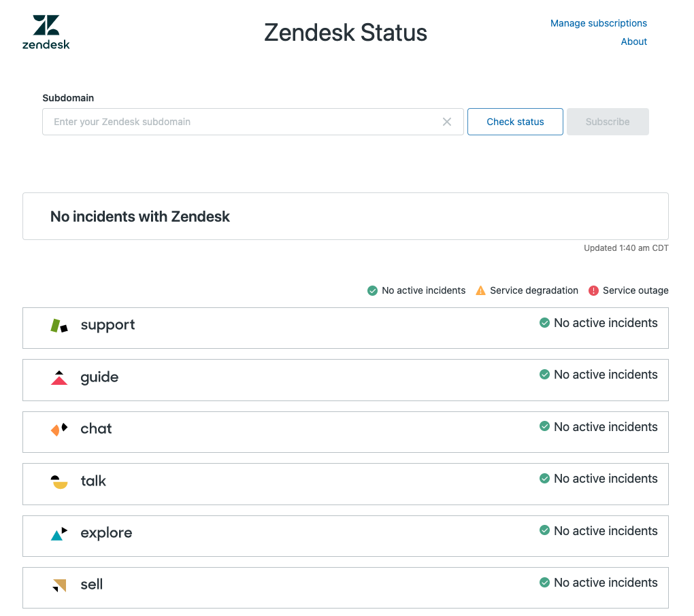The image size is (694, 616).
Task: Click the Support product icon
Action: [59, 326]
